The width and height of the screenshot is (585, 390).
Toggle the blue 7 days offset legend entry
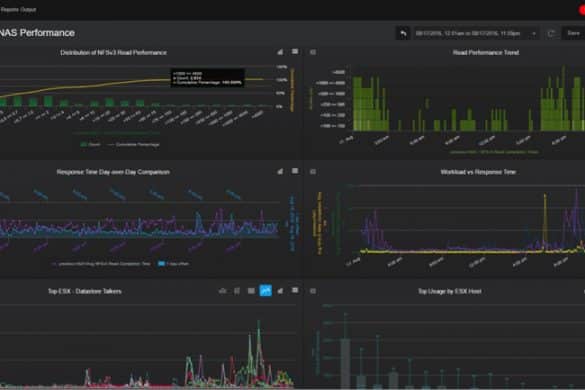point(173,264)
